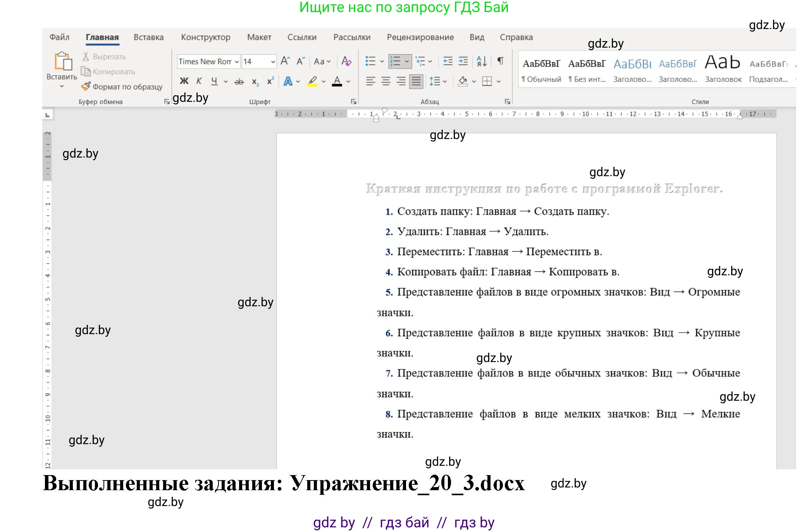The width and height of the screenshot is (809, 532).
Task: Click list item 1 'Создать папку' text
Action: [503, 211]
